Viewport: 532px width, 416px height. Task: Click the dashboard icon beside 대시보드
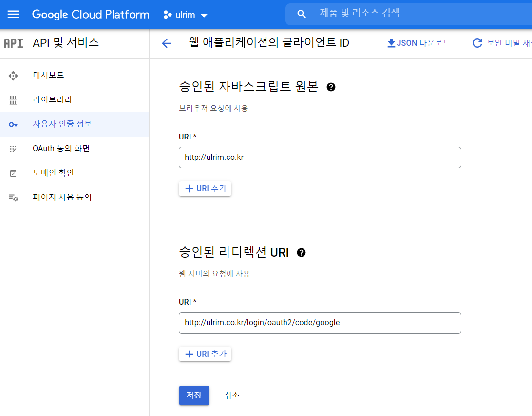coord(13,76)
